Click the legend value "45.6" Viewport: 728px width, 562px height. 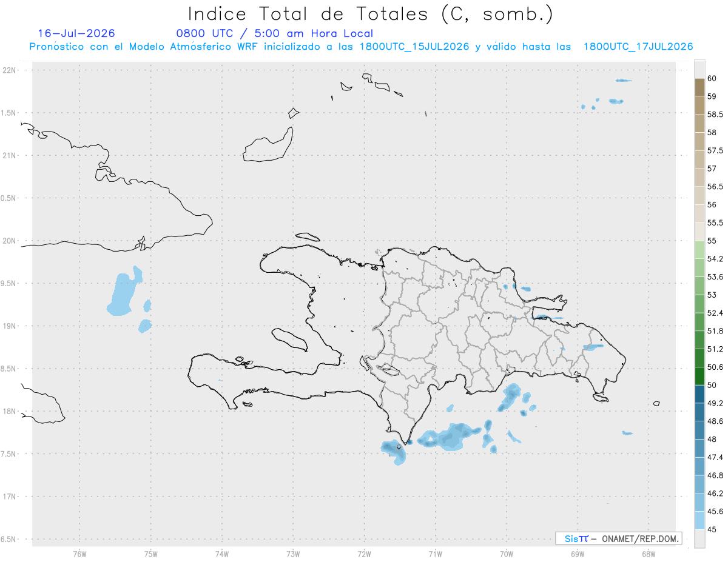[x=715, y=511]
